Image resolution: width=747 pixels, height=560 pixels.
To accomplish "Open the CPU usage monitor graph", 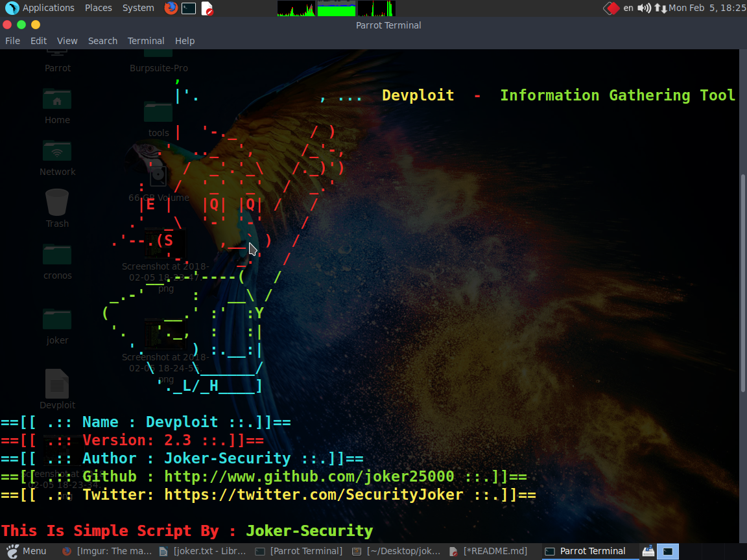I will tap(296, 8).
